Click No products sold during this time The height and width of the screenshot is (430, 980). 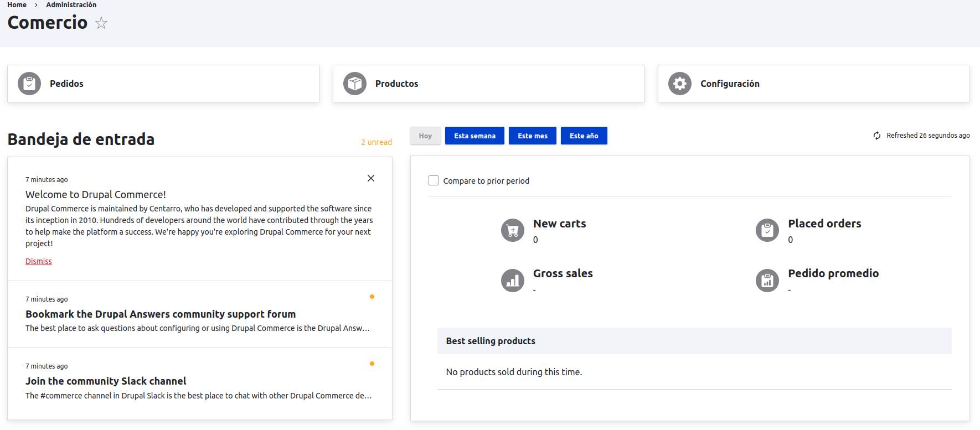[x=514, y=372]
